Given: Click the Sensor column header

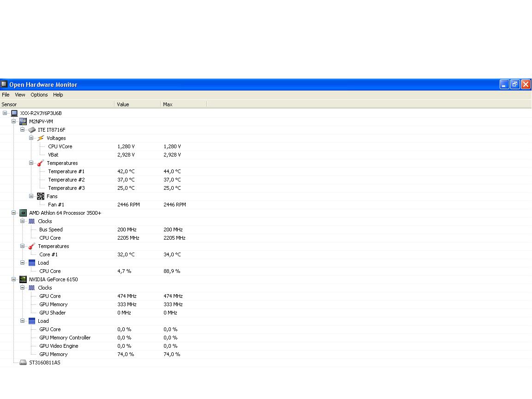Looking at the screenshot, I should 57,104.
